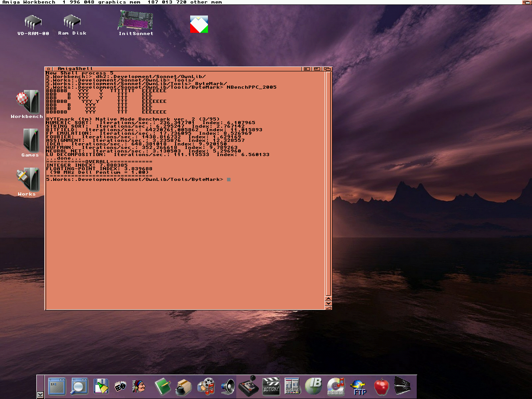
Task: Click the shell prompt cursor line
Action: coord(139,179)
